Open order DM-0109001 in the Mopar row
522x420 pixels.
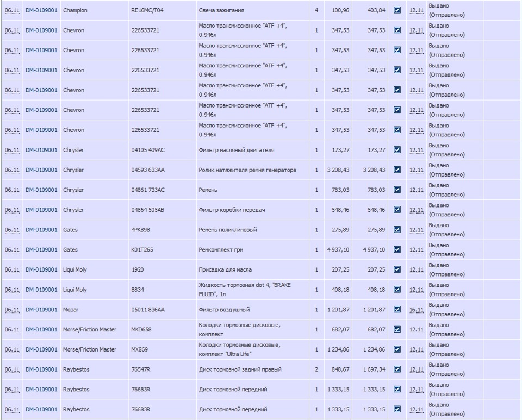click(x=41, y=310)
